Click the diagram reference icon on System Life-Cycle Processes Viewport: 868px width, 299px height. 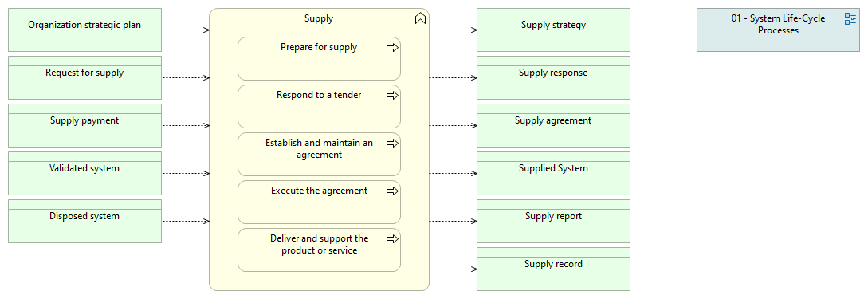tap(850, 19)
